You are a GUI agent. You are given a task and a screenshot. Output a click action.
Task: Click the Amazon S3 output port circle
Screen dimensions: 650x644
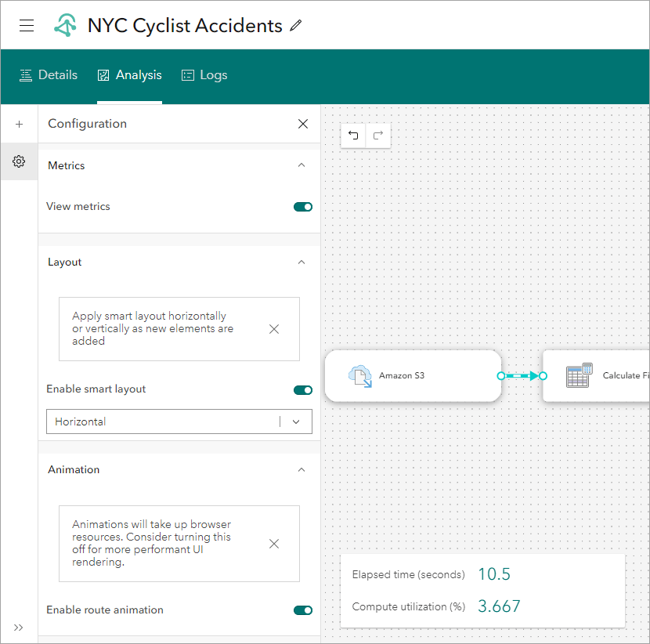(x=500, y=376)
